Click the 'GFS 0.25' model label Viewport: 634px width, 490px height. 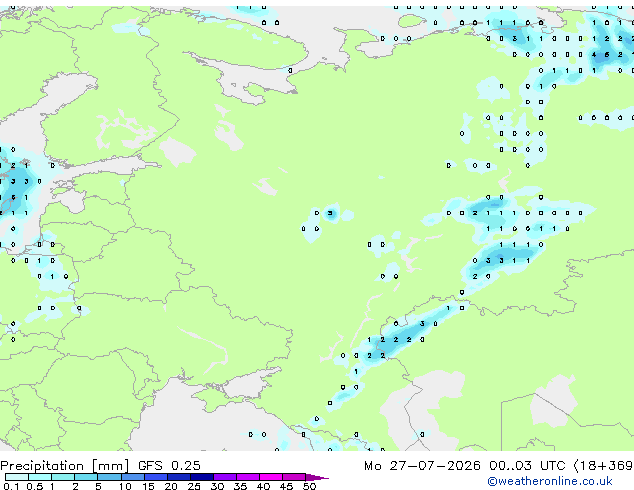169,466
